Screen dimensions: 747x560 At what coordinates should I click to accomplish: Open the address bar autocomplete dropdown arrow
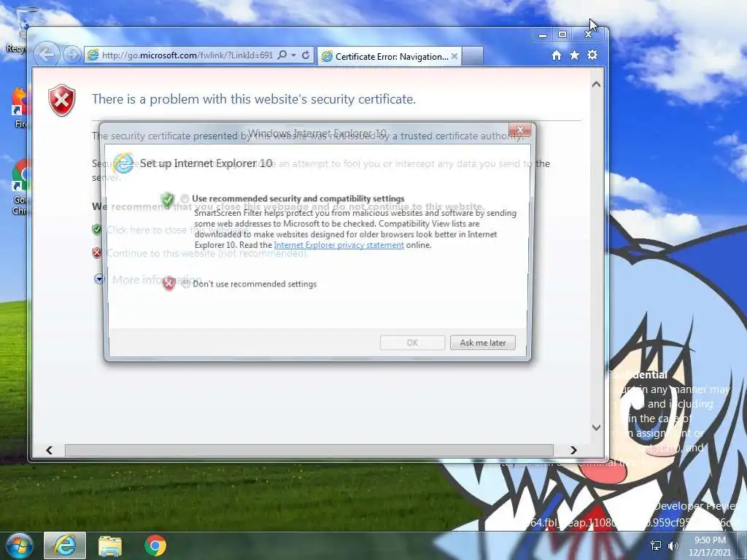click(293, 55)
